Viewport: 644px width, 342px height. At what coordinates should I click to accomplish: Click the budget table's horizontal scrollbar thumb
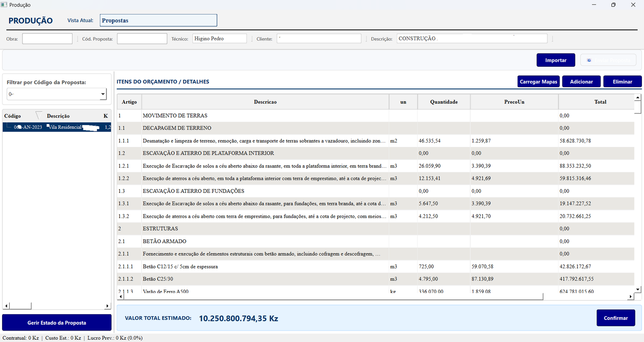333,297
